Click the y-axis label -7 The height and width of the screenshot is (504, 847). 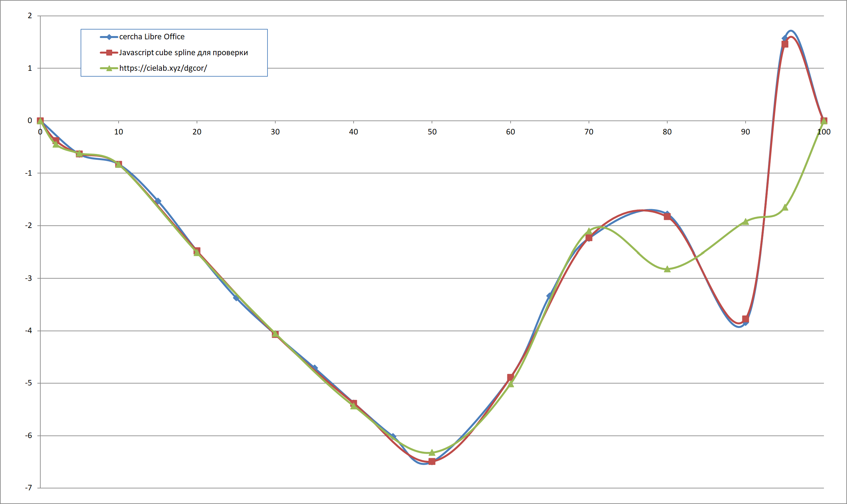click(29, 488)
